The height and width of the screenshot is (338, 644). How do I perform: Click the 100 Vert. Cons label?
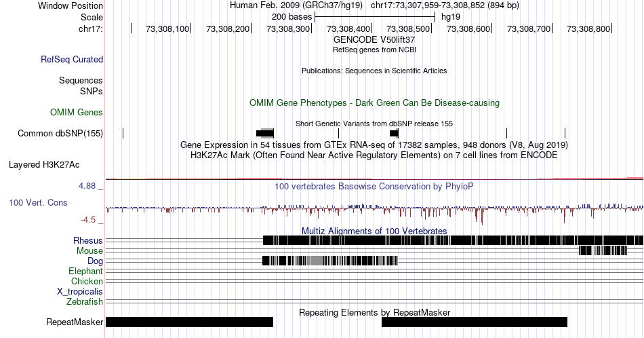(38, 202)
